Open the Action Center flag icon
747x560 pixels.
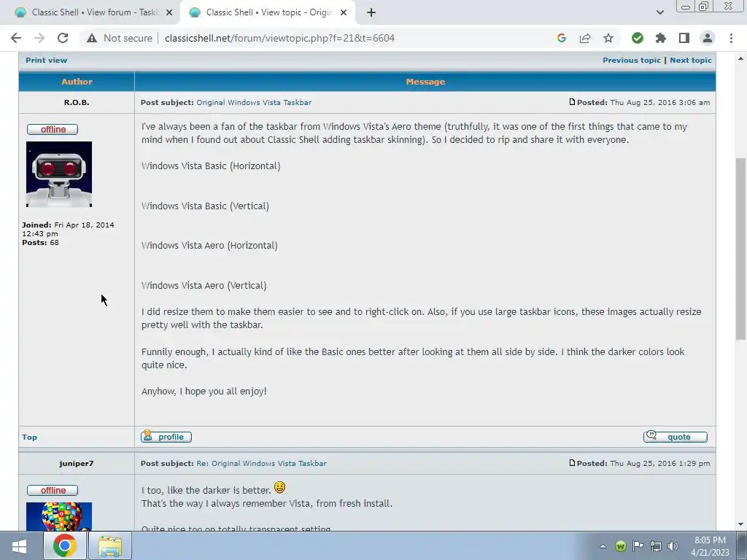tap(638, 546)
